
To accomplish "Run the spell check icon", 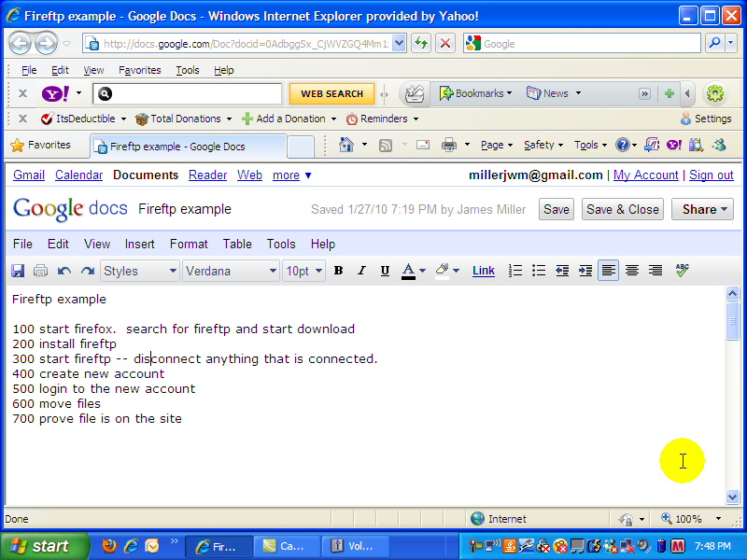I will 682,271.
